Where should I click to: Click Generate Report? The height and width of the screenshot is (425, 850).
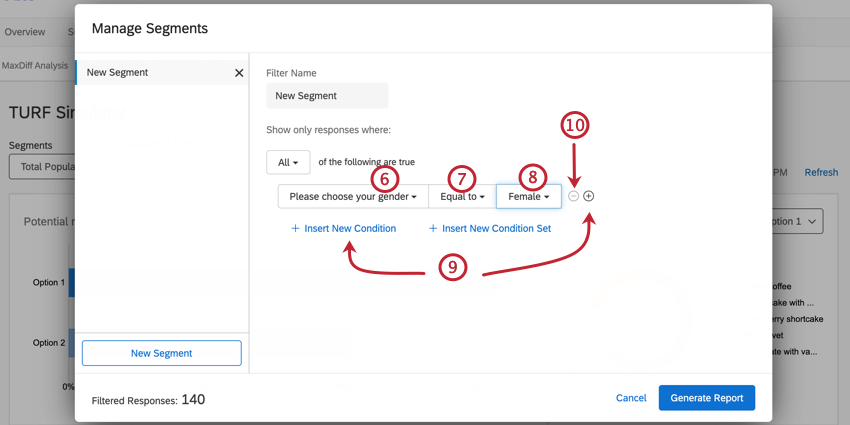(707, 398)
